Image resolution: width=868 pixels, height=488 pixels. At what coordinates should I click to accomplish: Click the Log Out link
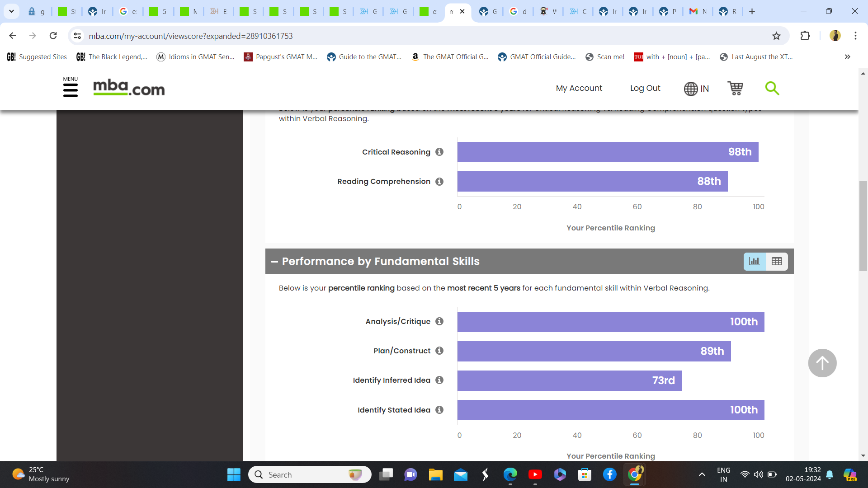pyautogui.click(x=645, y=88)
